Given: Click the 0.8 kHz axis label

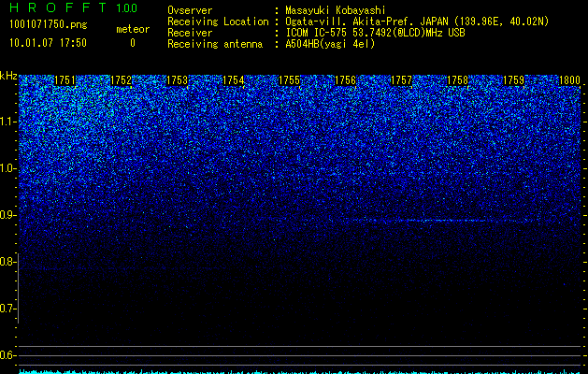Looking at the screenshot, I should pyautogui.click(x=7, y=262).
